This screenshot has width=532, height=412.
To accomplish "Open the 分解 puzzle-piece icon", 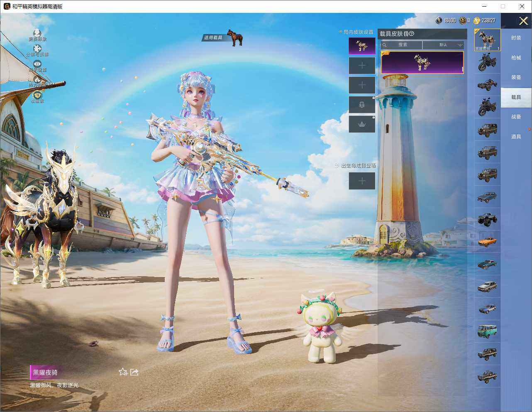I will pos(37,48).
